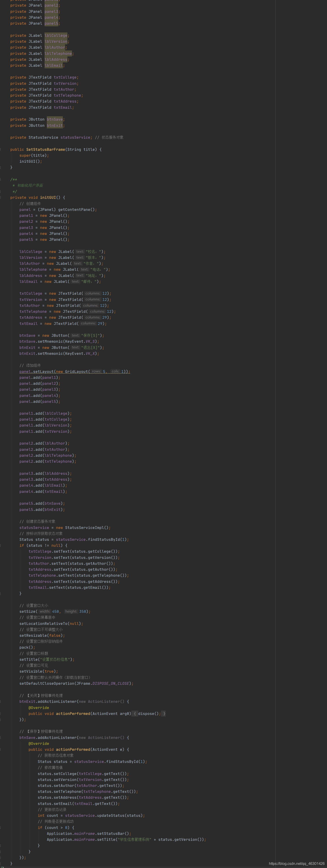
Task: Click the "int count = statusService.updateStatus(status);" line
Action: click(x=91, y=815)
